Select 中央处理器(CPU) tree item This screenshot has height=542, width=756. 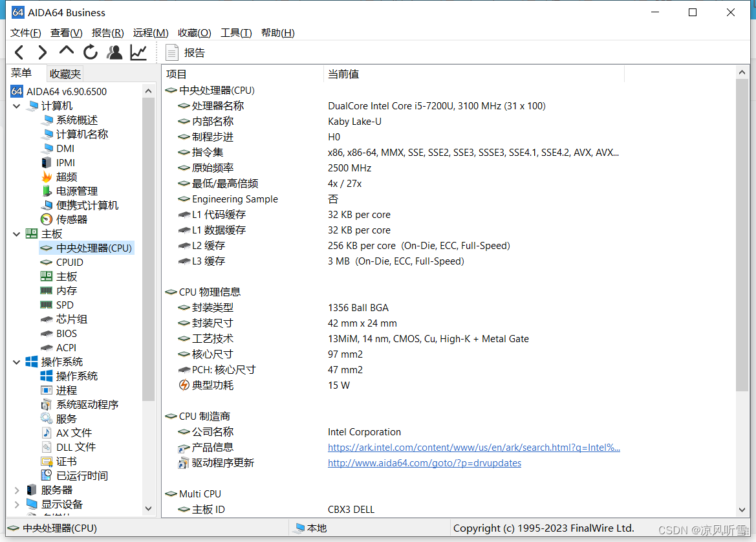click(x=86, y=248)
